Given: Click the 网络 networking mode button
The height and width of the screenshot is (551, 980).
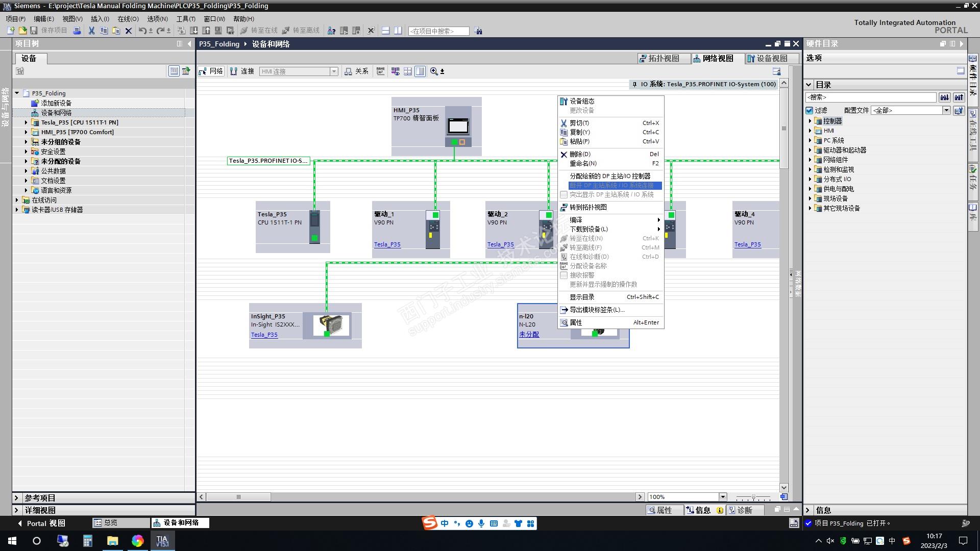Looking at the screenshot, I should [211, 71].
